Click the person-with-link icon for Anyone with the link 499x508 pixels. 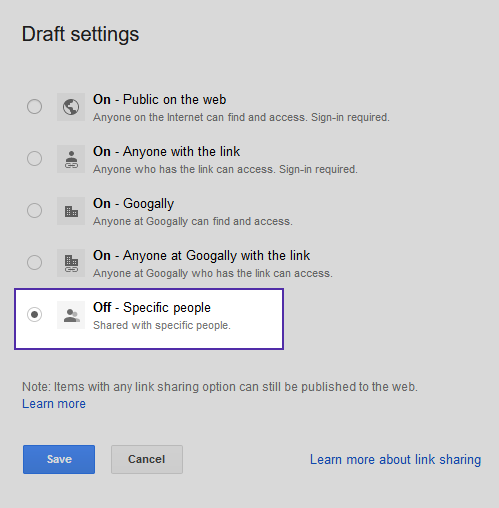click(71, 159)
